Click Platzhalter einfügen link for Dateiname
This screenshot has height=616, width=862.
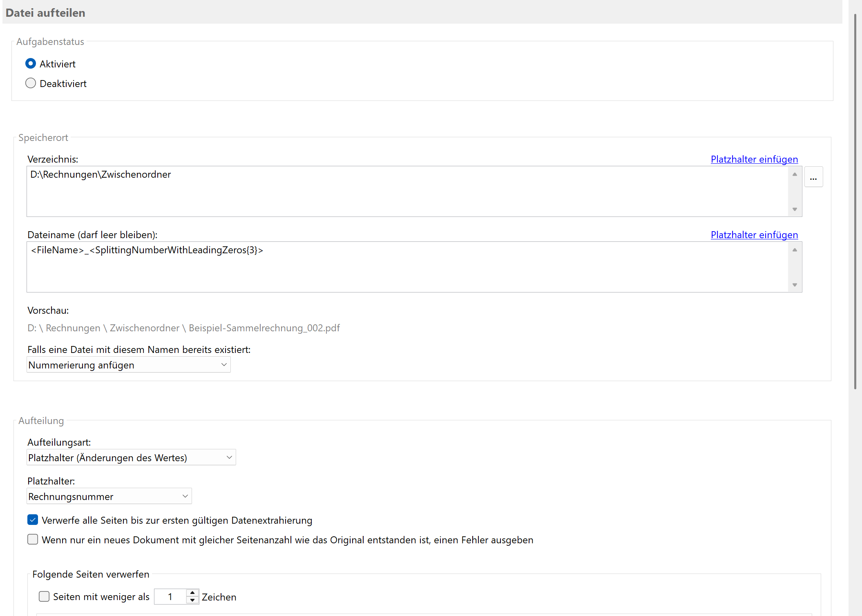[x=754, y=235]
